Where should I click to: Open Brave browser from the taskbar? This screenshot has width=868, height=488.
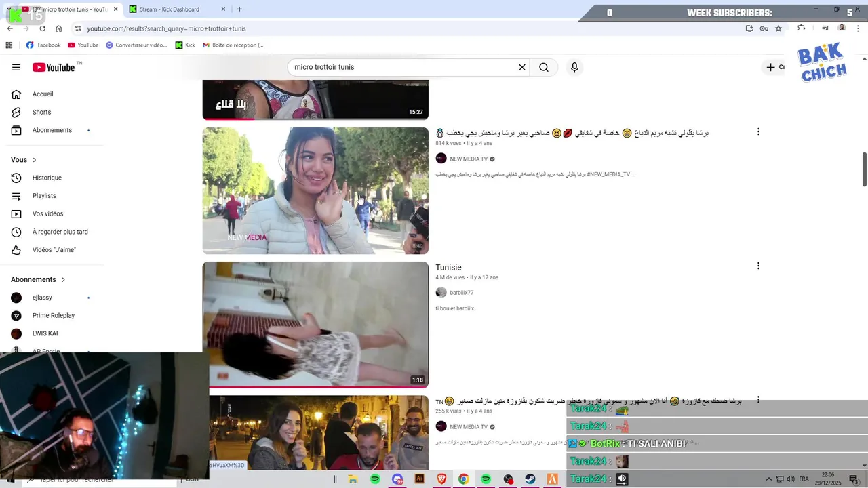441,479
